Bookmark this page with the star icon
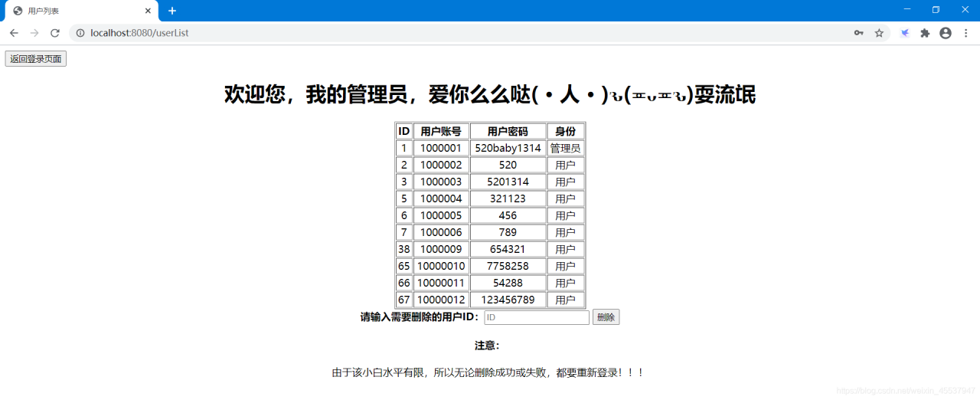Screen dimensions: 980x400 879,33
